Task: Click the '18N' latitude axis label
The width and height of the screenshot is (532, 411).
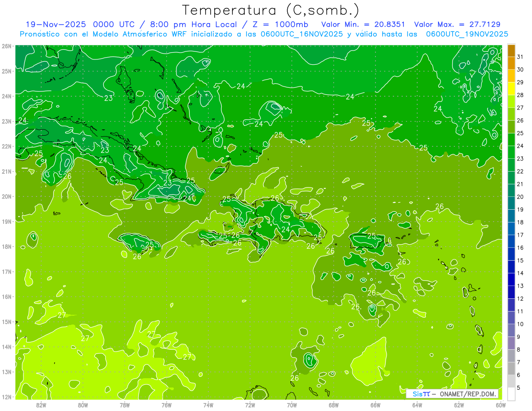Action: click(x=6, y=247)
